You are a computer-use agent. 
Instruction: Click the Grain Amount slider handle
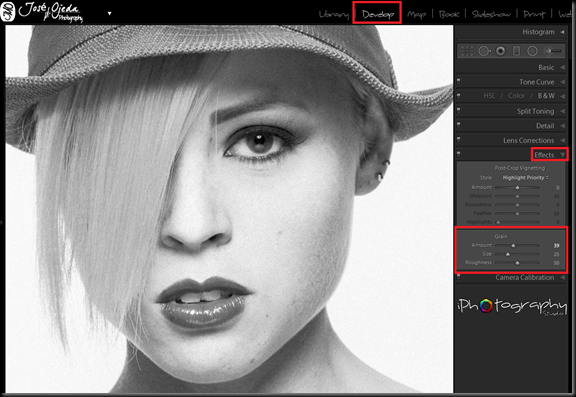pyautogui.click(x=513, y=245)
